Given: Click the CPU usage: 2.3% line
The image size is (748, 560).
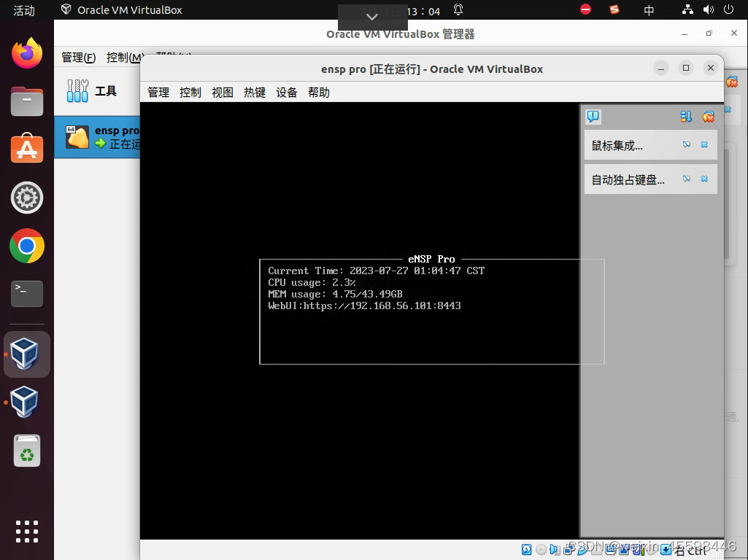Looking at the screenshot, I should point(312,283).
